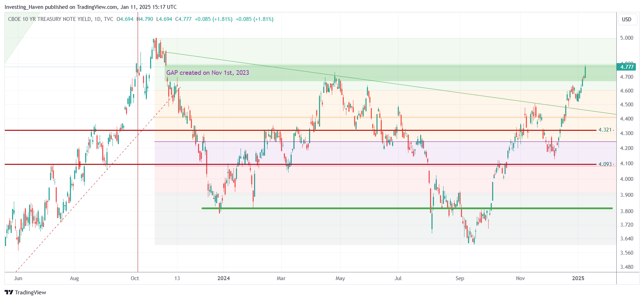Image resolution: width=644 pixels, height=300 pixels.
Task: Click the Jul label on time axis
Action: click(x=398, y=278)
